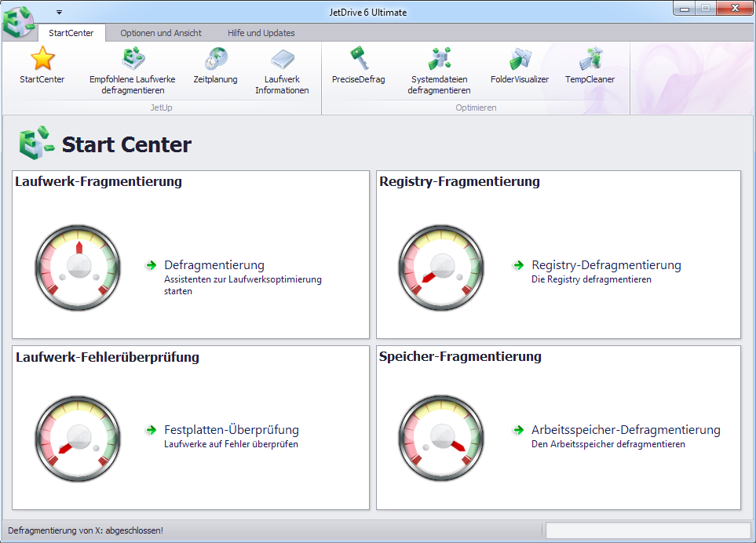The width and height of the screenshot is (756, 543).
Task: Click the Speicher-Fragmentierung gauge
Action: [441, 439]
